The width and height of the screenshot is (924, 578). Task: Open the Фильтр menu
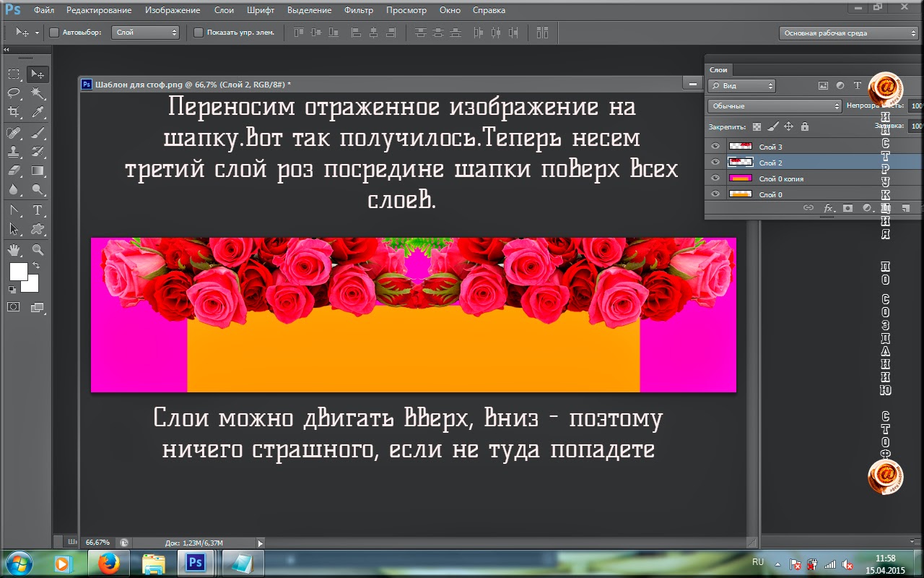click(359, 10)
